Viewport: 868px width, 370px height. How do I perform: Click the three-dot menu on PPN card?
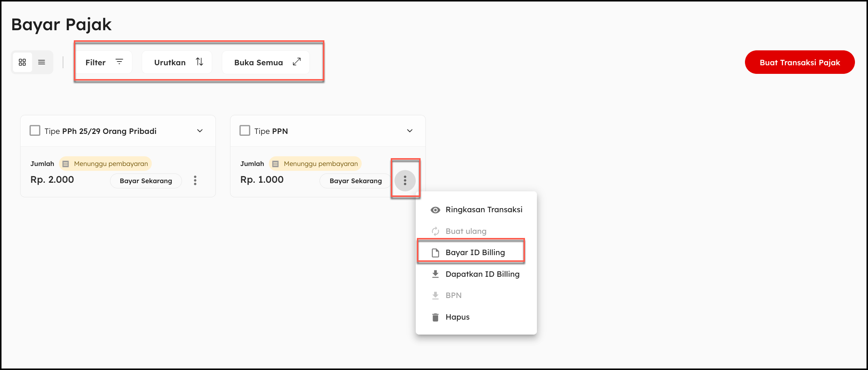click(405, 181)
